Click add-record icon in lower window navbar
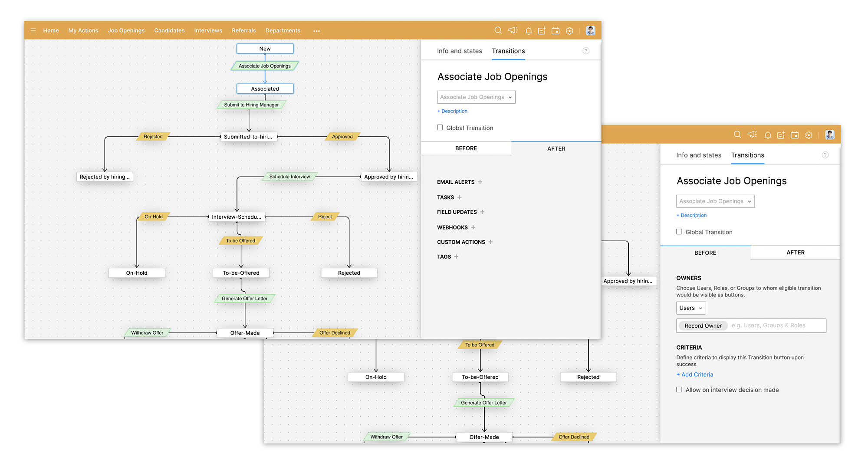The width and height of the screenshot is (868, 470). tap(781, 135)
